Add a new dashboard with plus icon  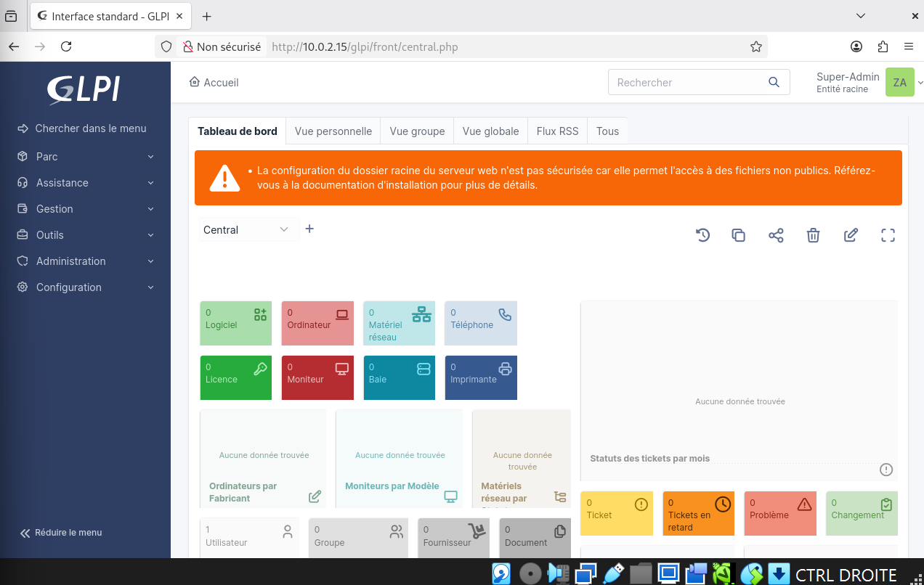pyautogui.click(x=309, y=229)
